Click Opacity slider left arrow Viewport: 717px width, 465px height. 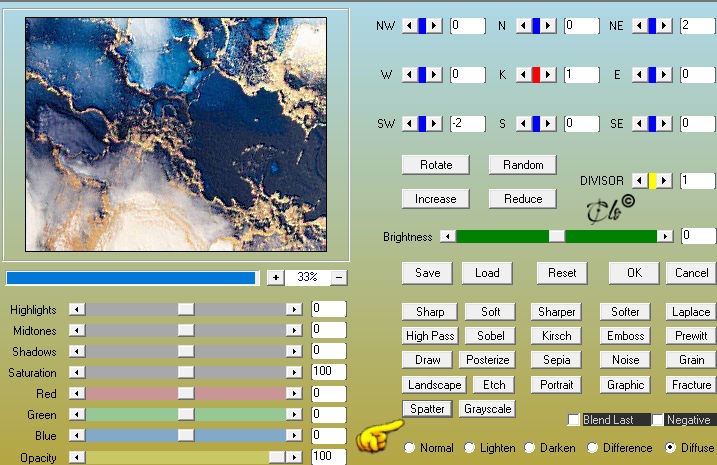[77, 457]
